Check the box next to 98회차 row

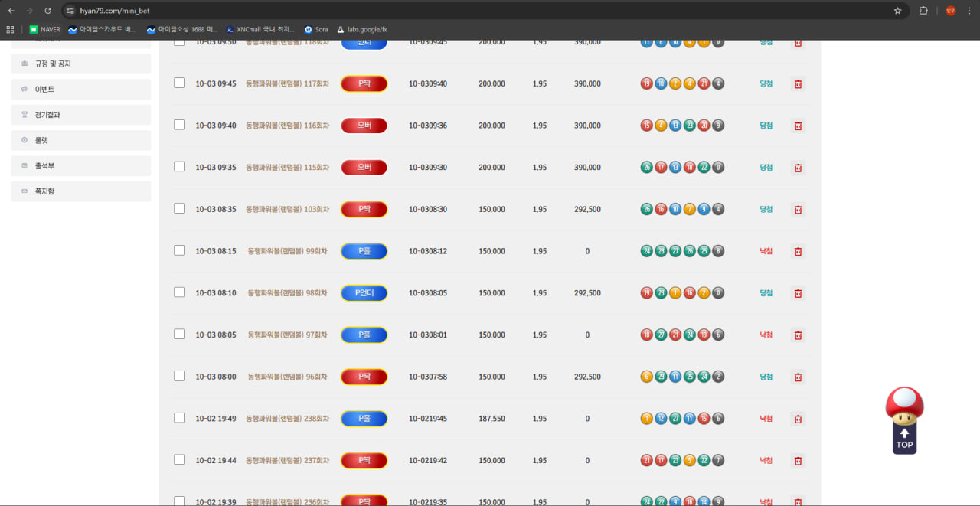coord(179,292)
